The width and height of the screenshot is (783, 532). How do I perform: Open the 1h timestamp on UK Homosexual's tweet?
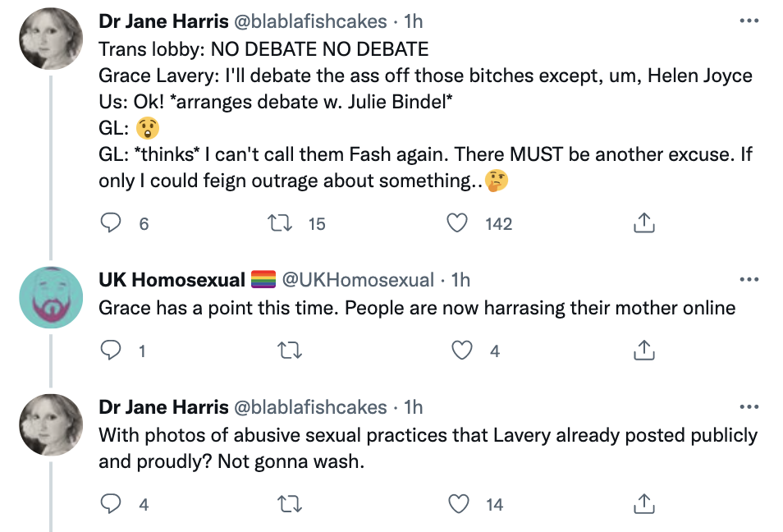pyautogui.click(x=460, y=280)
